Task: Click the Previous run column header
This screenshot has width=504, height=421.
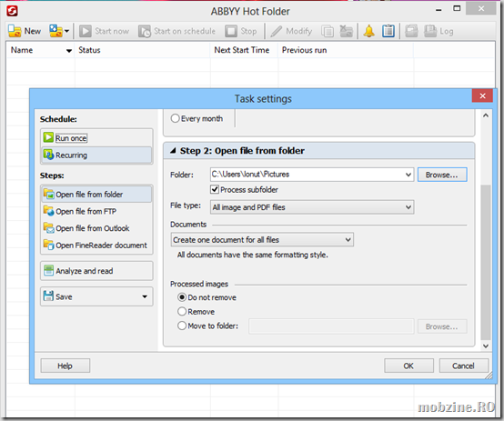Action: click(x=346, y=50)
